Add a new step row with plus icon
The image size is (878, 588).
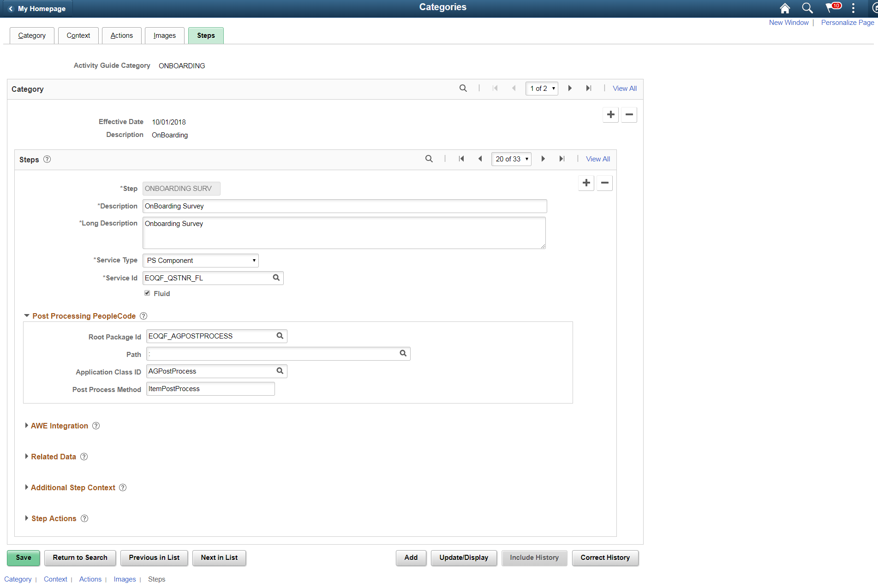(586, 183)
